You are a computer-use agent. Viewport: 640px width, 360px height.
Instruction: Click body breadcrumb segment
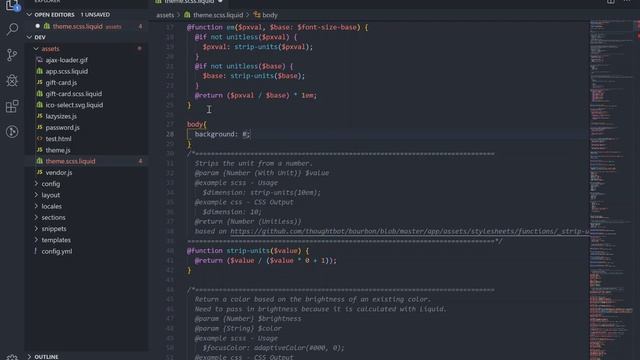pos(270,15)
